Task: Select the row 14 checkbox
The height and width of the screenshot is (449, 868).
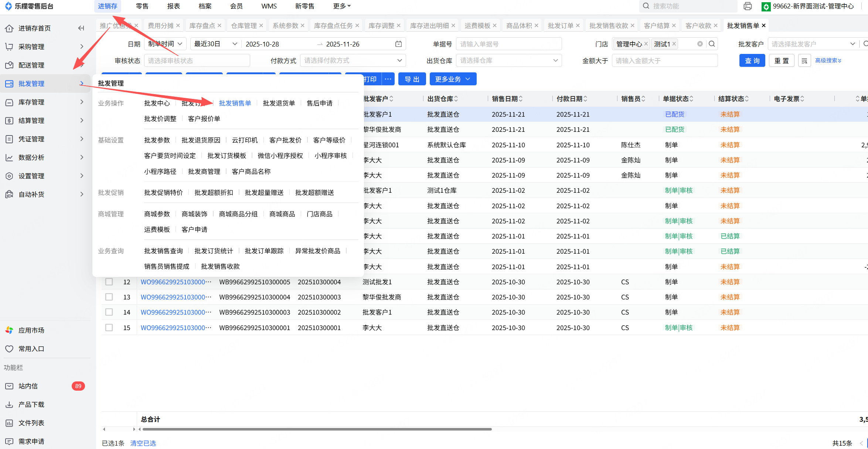Action: pyautogui.click(x=109, y=312)
